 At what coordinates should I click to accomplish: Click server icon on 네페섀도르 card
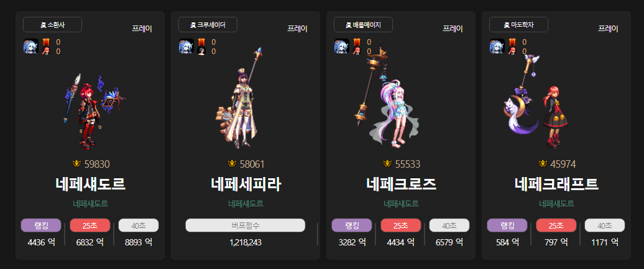(31, 46)
